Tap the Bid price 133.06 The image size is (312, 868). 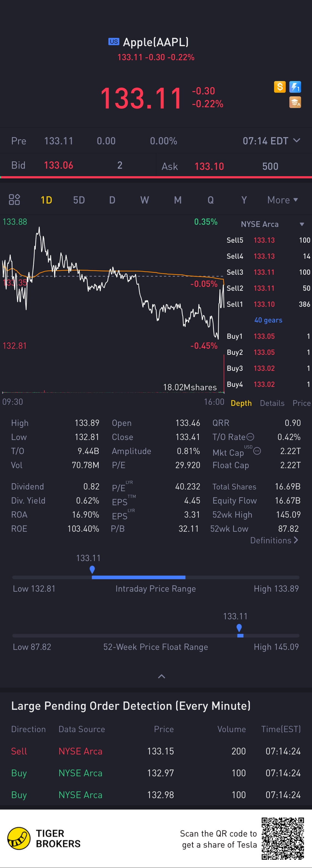pos(58,165)
